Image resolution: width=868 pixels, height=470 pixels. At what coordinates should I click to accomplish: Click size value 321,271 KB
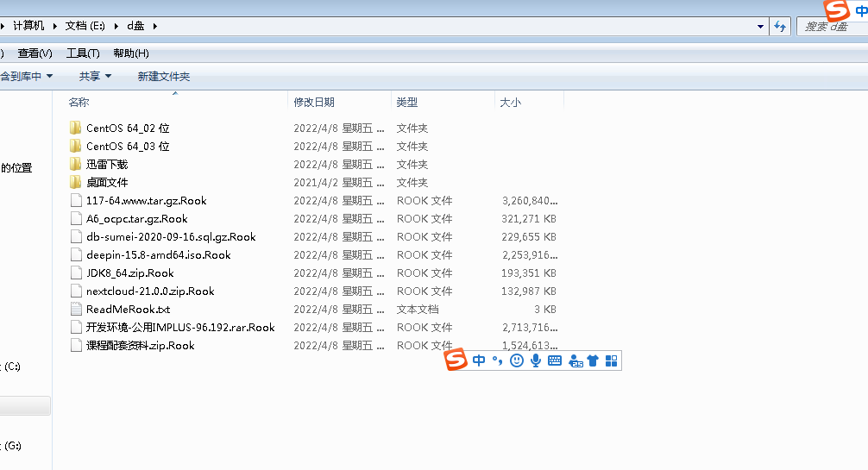coord(529,219)
